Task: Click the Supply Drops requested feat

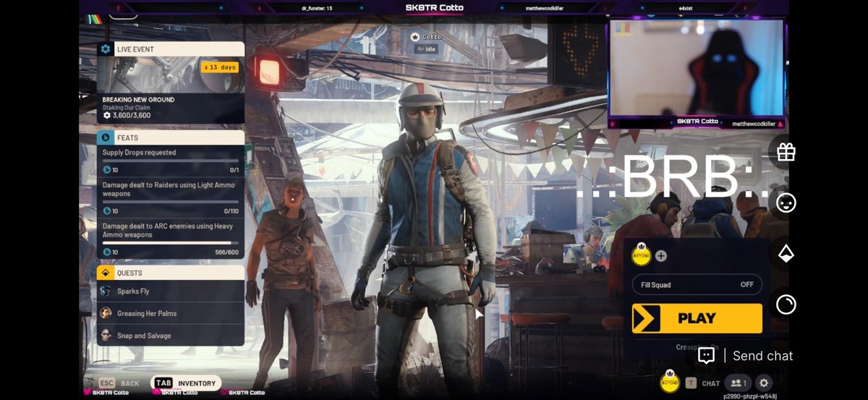Action: (x=171, y=161)
